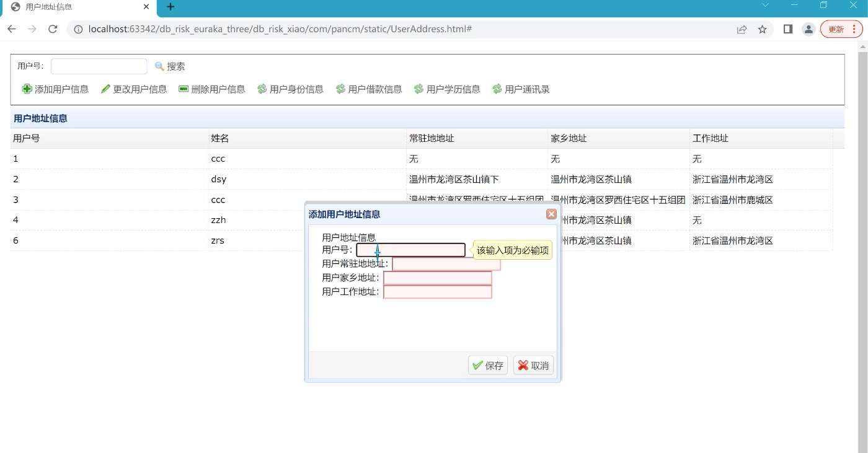
Task: Toggle the browser side panel
Action: 788,29
